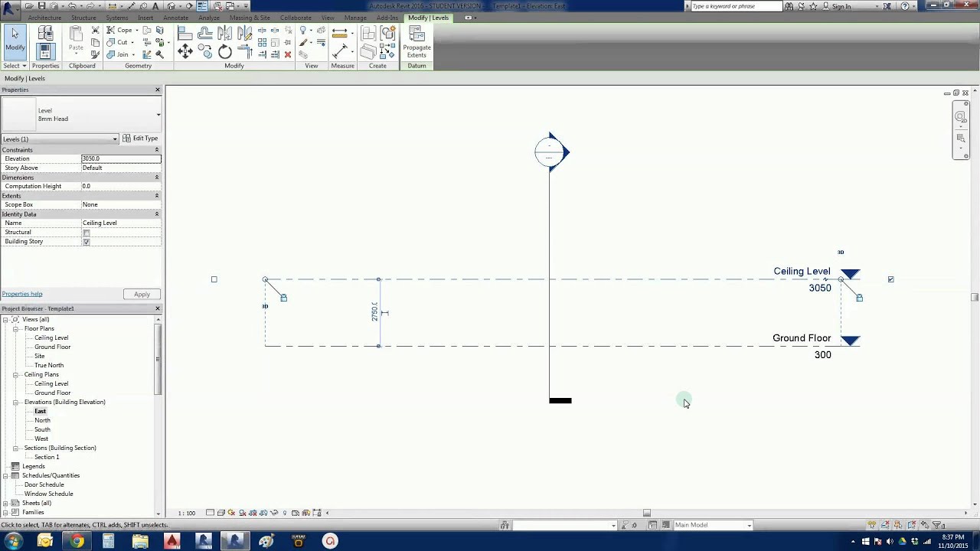Activate the Align tool

185,33
